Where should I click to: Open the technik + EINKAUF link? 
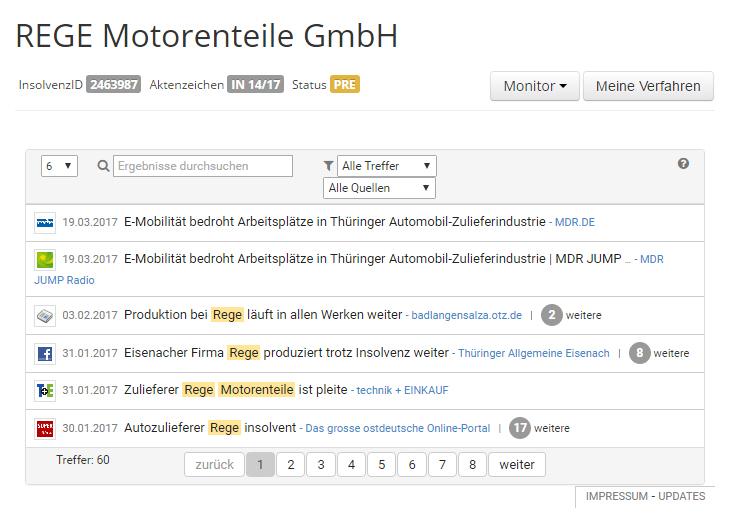point(402,390)
